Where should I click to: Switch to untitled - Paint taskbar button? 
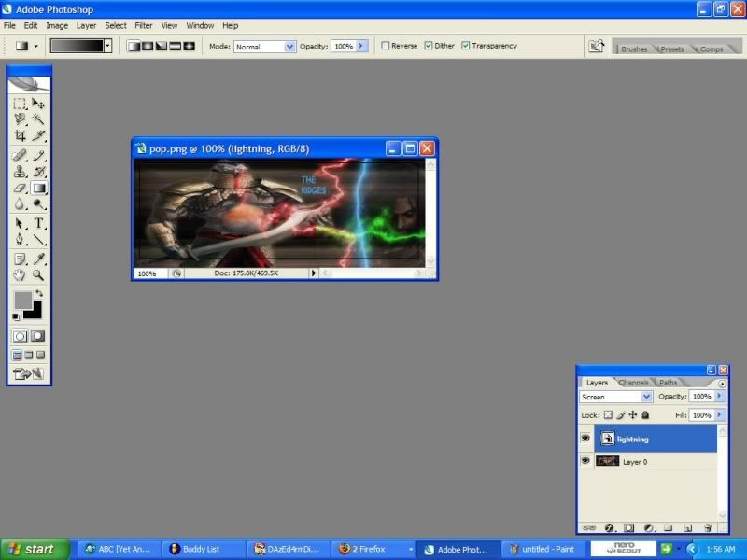(543, 549)
